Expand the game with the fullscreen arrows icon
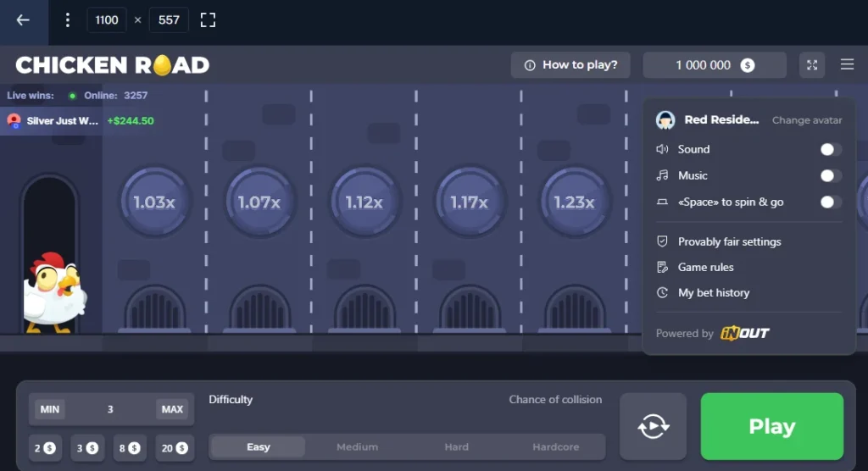The height and width of the screenshot is (471, 868). (x=811, y=65)
